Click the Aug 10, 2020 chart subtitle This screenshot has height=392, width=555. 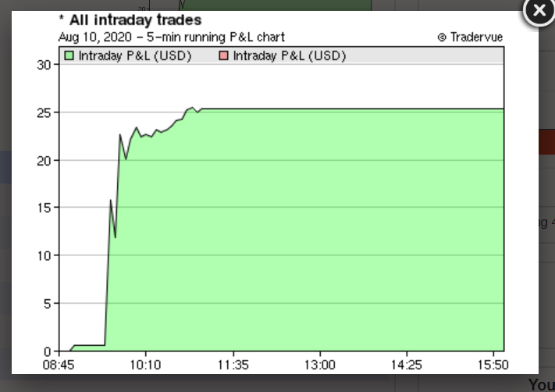coord(171,37)
